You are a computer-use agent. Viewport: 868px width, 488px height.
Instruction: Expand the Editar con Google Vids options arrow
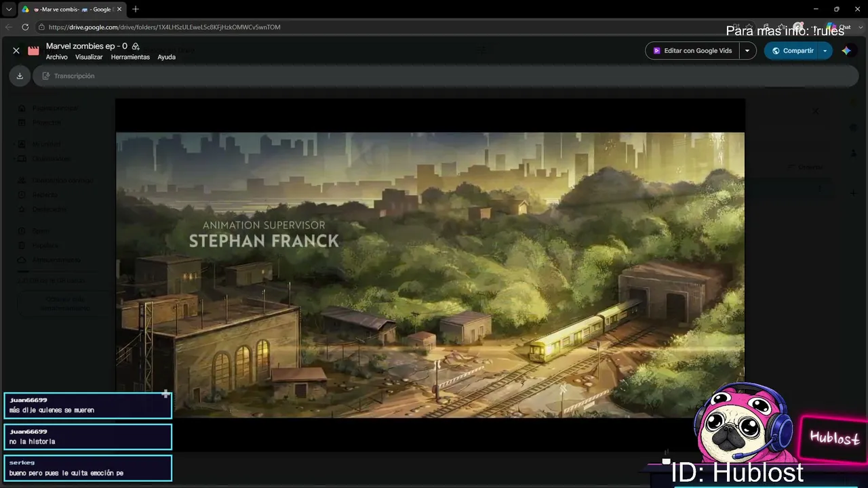click(x=747, y=51)
